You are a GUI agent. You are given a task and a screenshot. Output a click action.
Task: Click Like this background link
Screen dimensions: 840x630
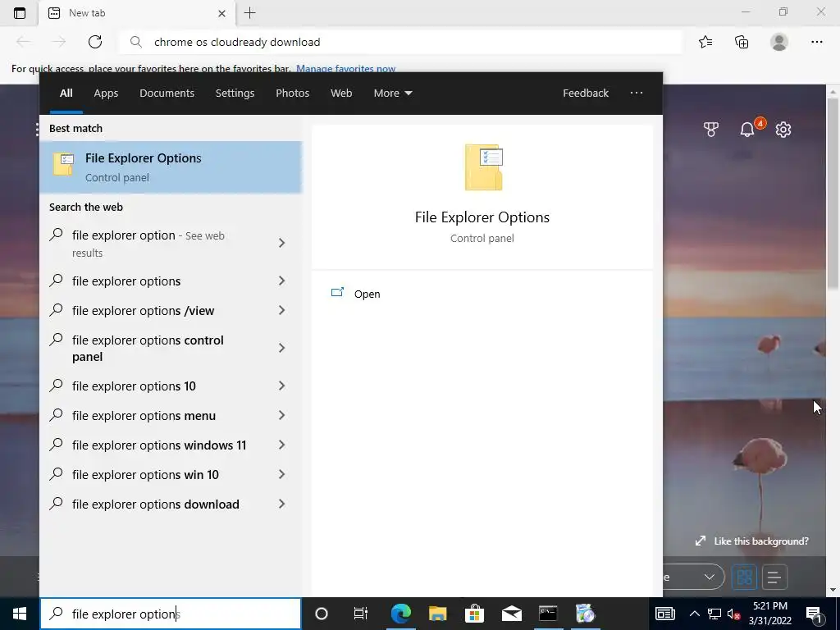point(751,541)
